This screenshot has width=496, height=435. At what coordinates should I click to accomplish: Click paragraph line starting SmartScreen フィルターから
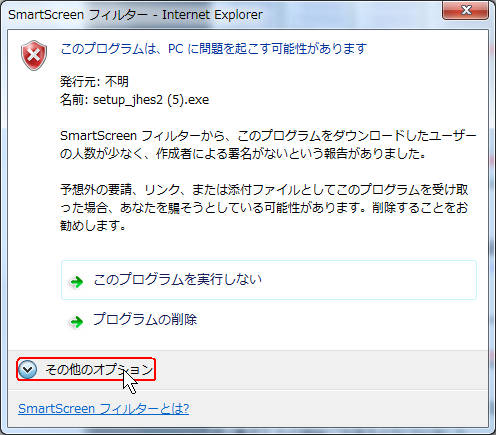268,136
